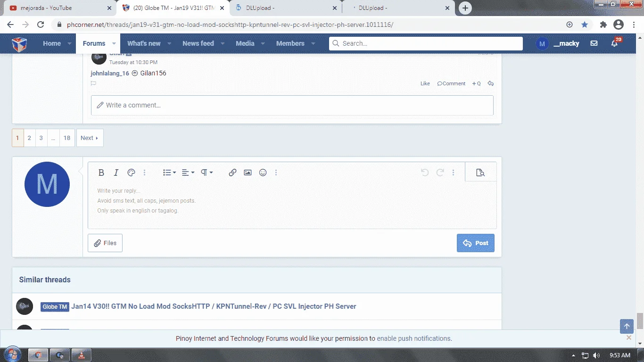Expand the list formatting dropdown
This screenshot has height=362, width=644.
coord(170,173)
